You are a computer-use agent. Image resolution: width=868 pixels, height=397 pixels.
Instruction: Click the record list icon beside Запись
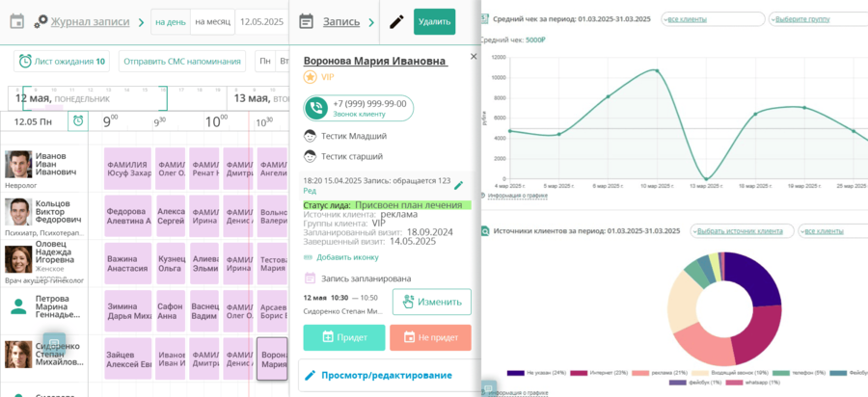point(306,21)
